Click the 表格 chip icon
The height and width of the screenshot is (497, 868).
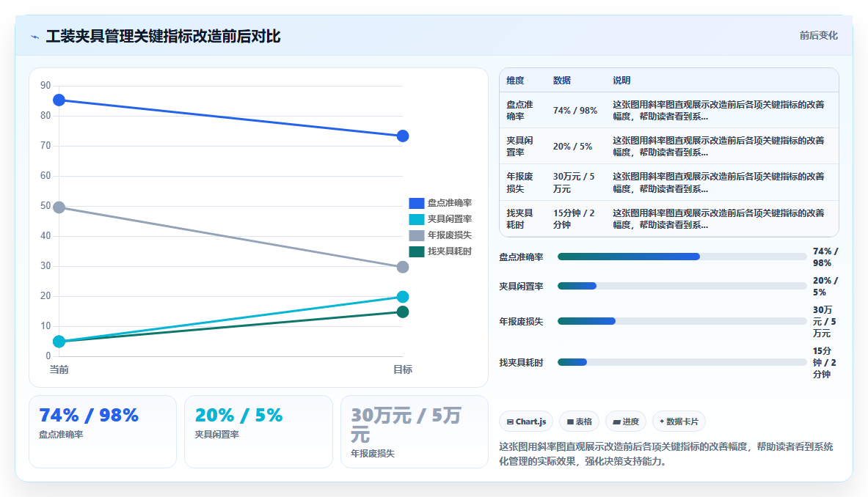pos(569,421)
